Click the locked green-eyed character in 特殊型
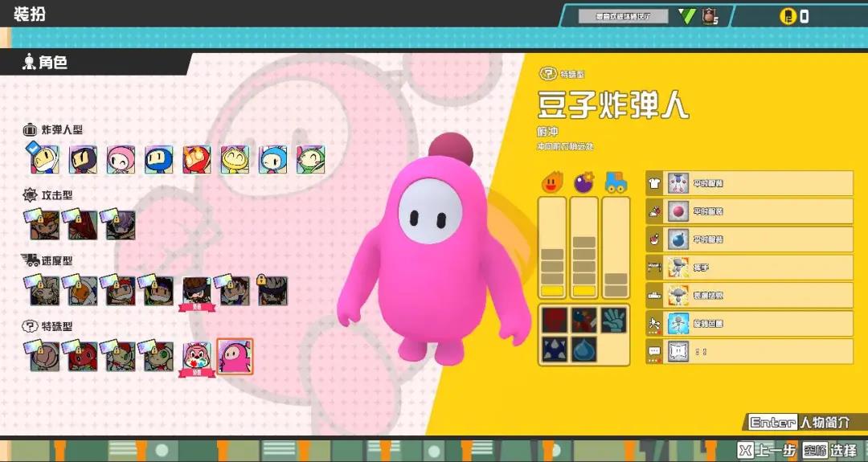This screenshot has width=868, height=462. pos(159,356)
